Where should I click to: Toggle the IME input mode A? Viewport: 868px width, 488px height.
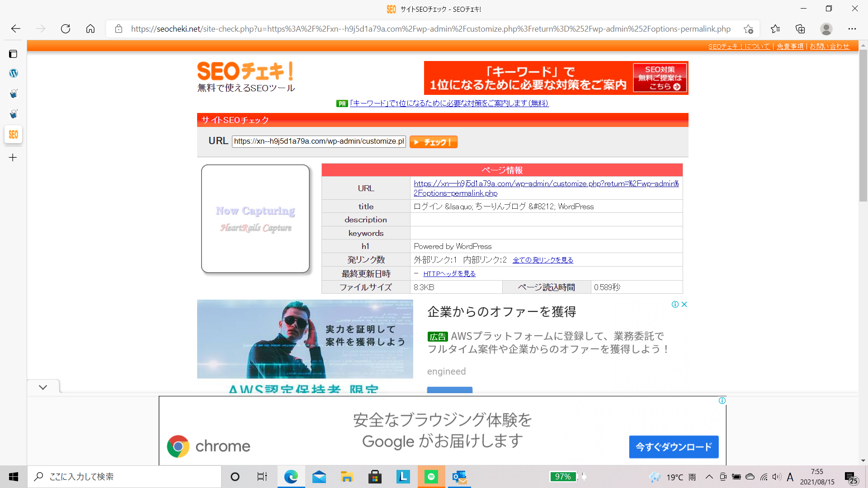coord(790,477)
